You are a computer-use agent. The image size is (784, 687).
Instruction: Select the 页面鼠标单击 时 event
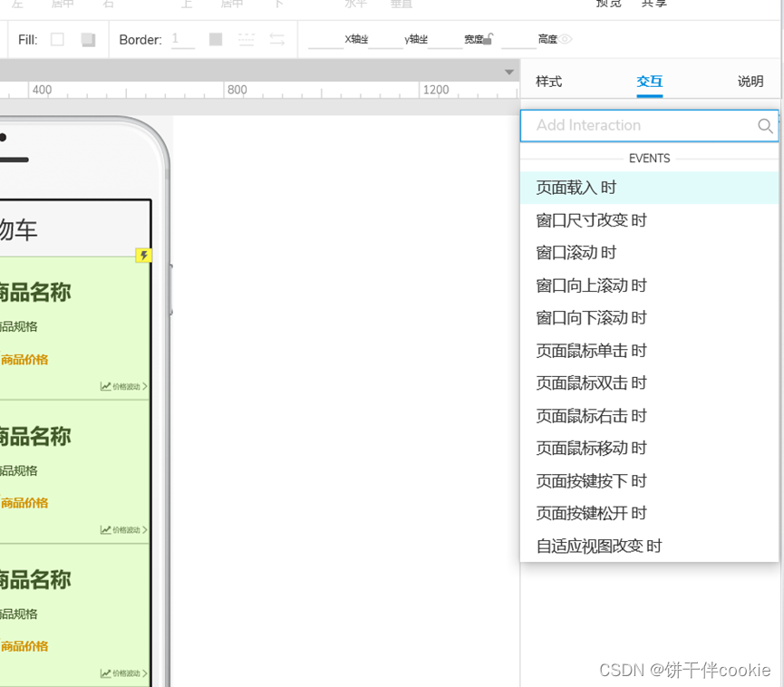649,351
